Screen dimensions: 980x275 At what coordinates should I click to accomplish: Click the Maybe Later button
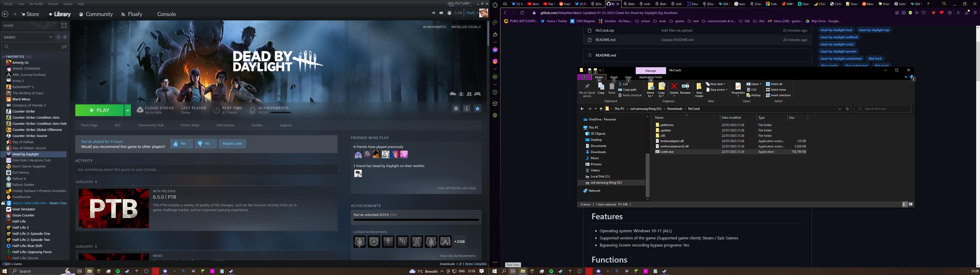click(x=232, y=144)
